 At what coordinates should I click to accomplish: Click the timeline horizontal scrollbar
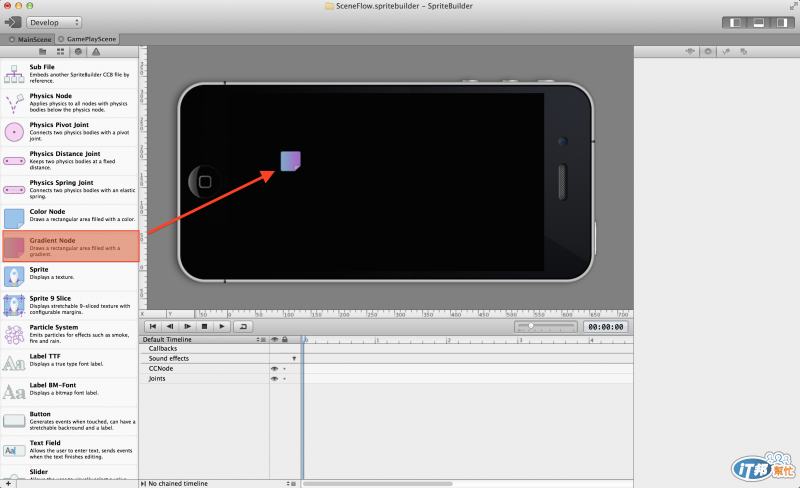[x=378, y=483]
